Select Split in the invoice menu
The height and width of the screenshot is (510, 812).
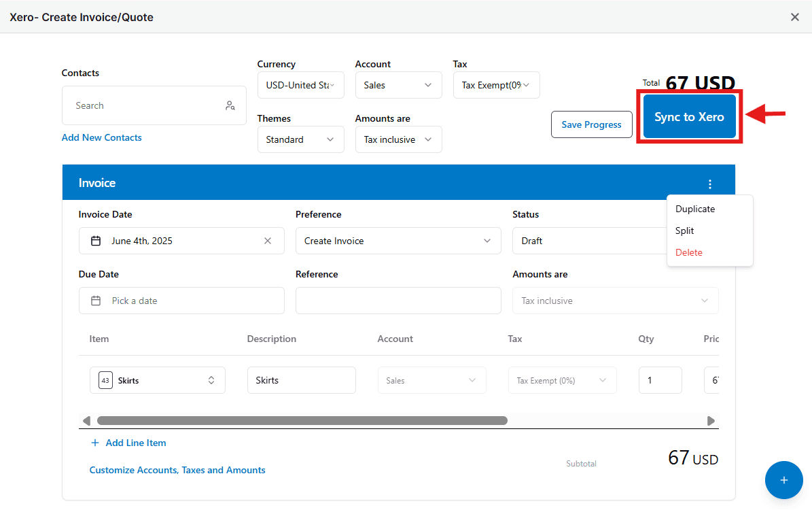tap(684, 231)
